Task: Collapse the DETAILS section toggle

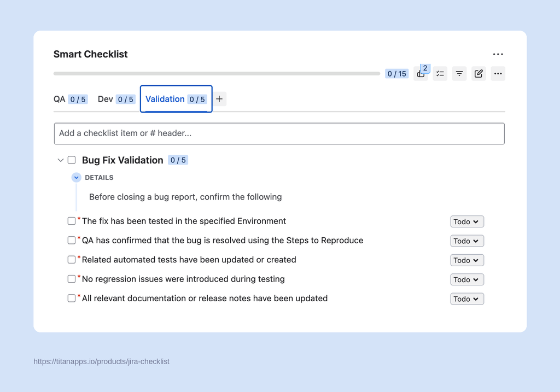Action: pyautogui.click(x=76, y=178)
